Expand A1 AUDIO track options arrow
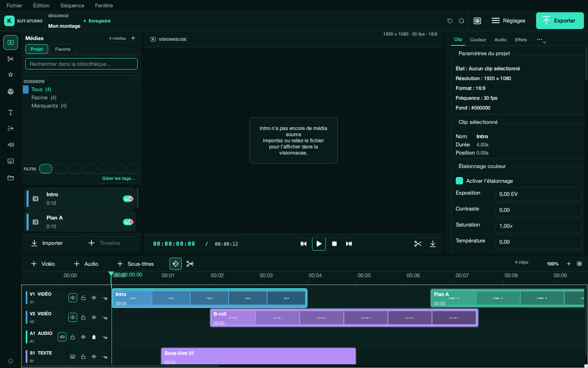The height and width of the screenshot is (368, 588). [x=105, y=337]
